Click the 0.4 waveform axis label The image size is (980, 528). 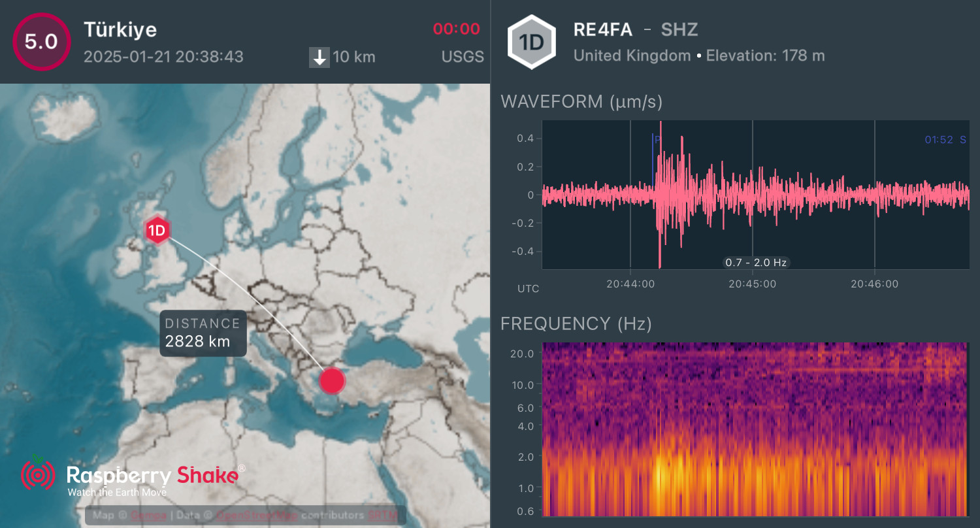tap(526, 138)
